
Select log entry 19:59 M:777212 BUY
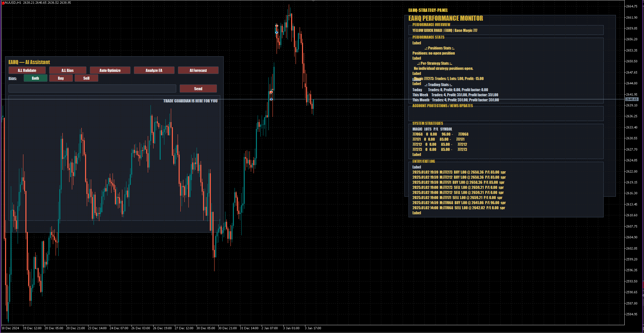[459, 177]
